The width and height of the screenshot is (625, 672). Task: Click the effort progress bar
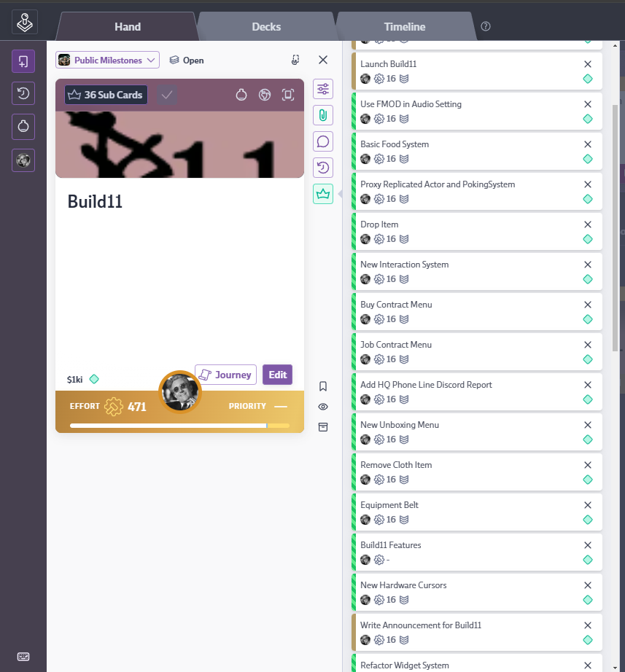click(179, 426)
